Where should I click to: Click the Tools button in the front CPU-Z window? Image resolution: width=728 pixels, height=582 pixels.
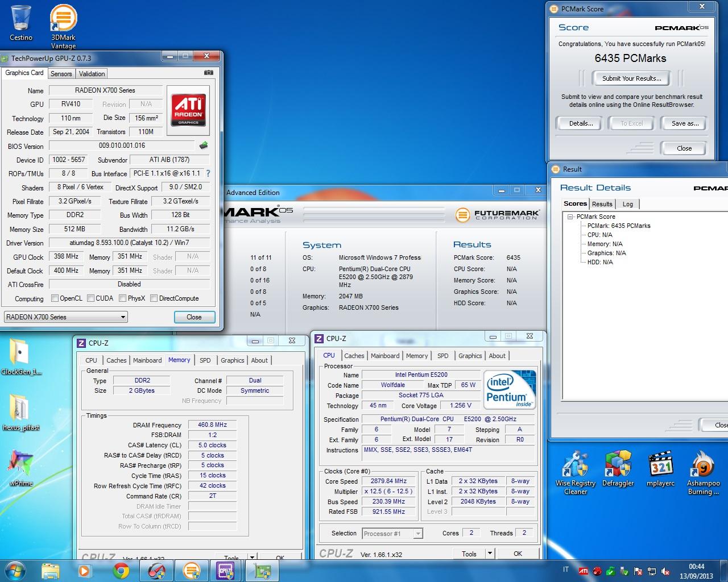(469, 554)
